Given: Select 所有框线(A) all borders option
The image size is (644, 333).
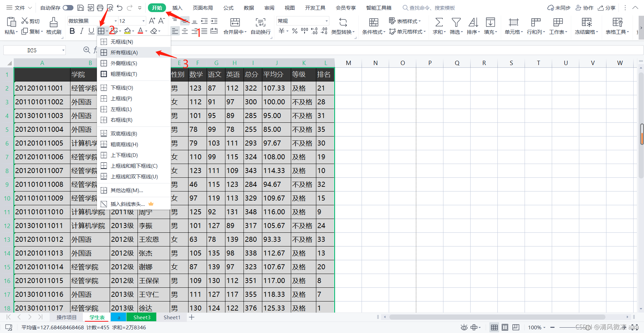Looking at the screenshot, I should click(134, 52).
